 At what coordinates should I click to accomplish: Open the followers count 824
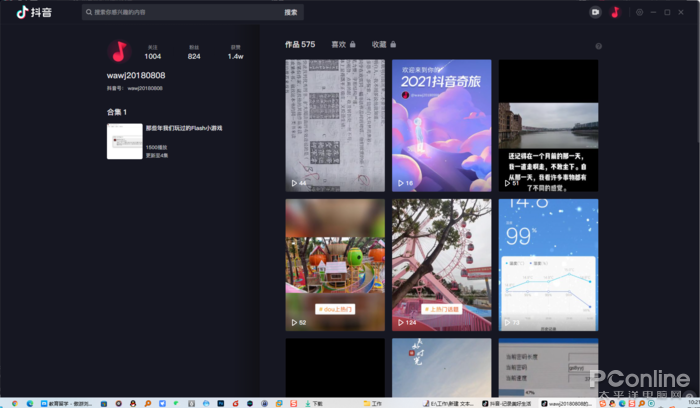point(194,53)
